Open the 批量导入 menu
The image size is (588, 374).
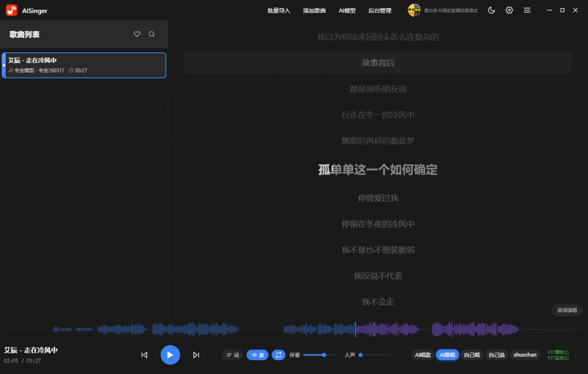(x=279, y=10)
